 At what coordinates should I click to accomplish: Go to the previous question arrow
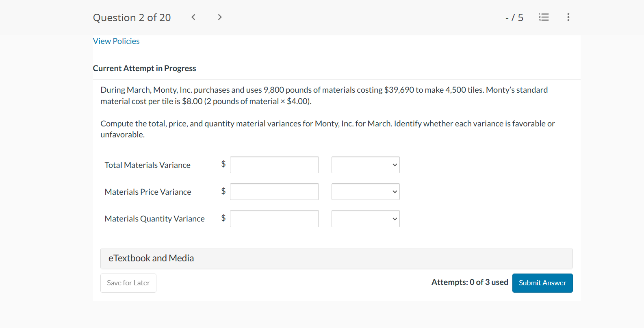(193, 17)
